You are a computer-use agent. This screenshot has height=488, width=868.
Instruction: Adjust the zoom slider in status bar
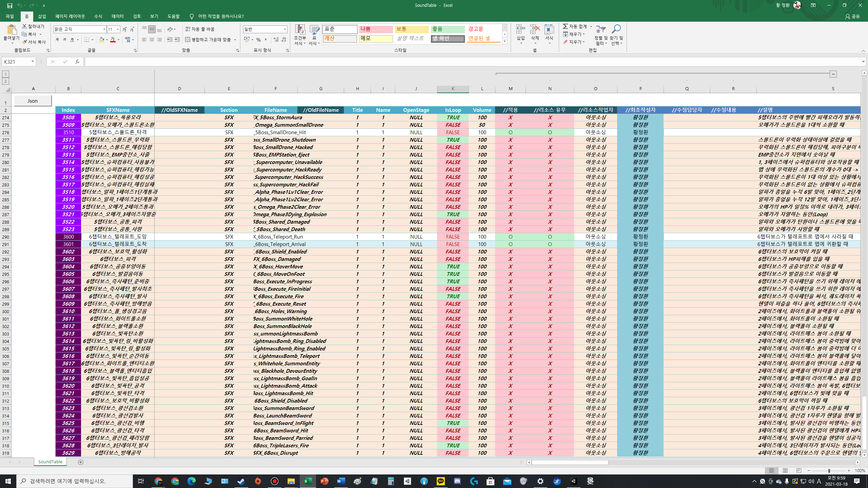(x=829, y=471)
